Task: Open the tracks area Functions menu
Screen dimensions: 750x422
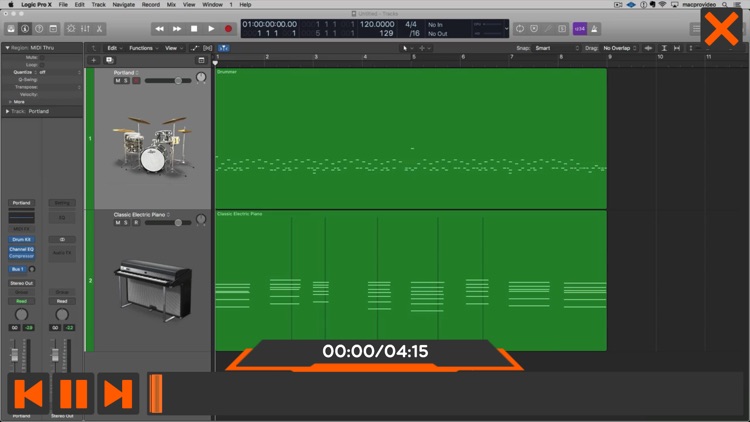Action: point(143,48)
